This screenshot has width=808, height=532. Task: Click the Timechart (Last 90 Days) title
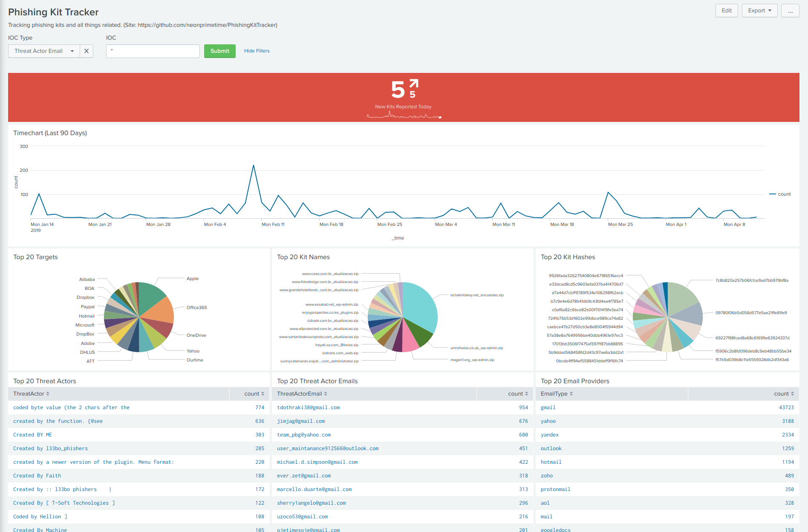pos(50,133)
